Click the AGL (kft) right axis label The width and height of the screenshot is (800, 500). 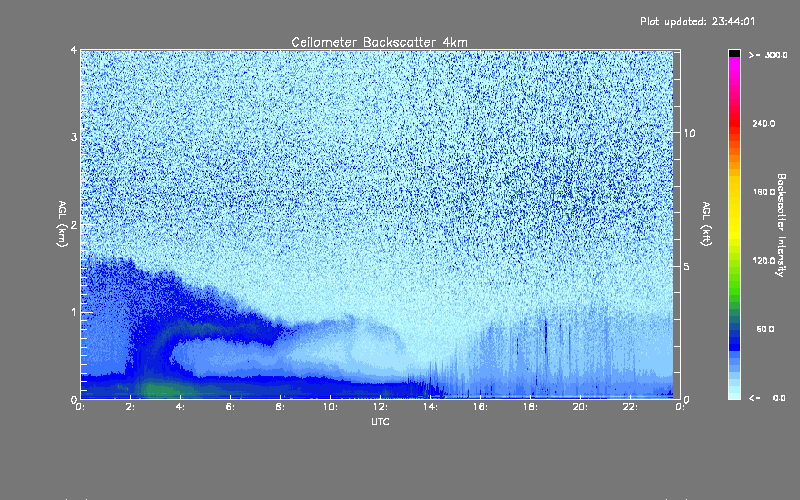point(706,224)
